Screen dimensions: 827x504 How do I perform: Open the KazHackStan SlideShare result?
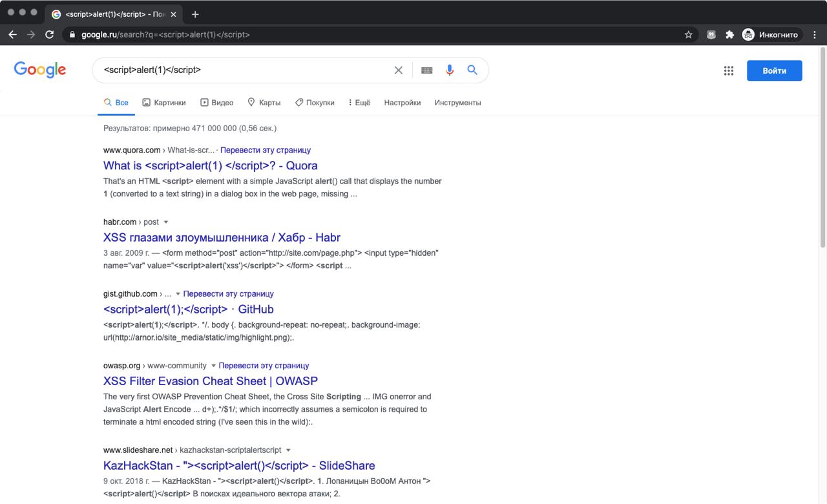click(x=239, y=465)
